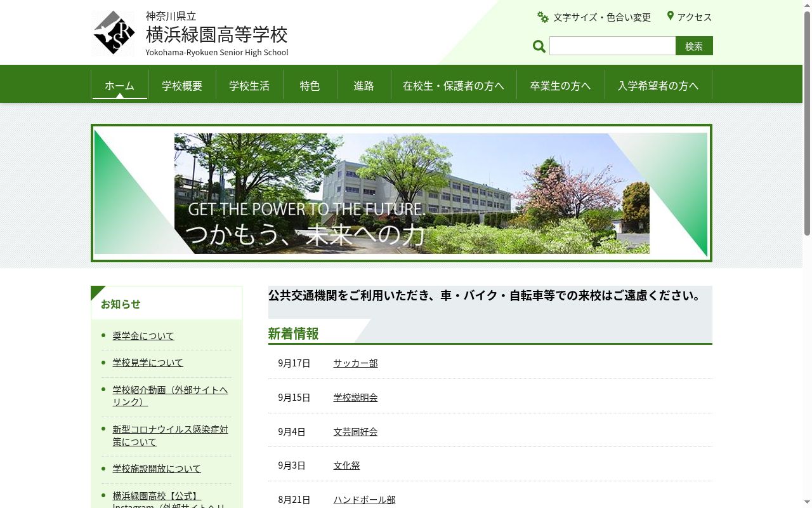Viewport: 812px width, 508px height.
Task: Click the 8月21日 date text
Action: coord(294,500)
